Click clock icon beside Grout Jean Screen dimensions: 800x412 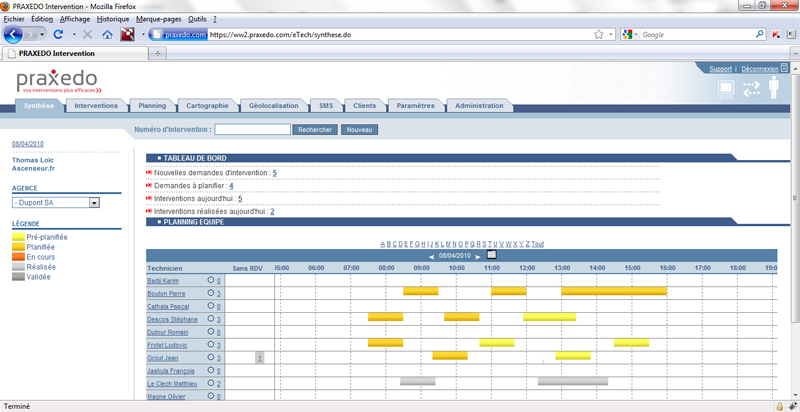[x=211, y=357]
